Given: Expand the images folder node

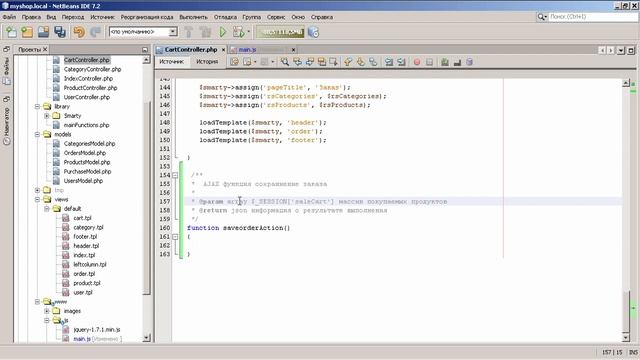Looking at the screenshot, I should [47, 311].
